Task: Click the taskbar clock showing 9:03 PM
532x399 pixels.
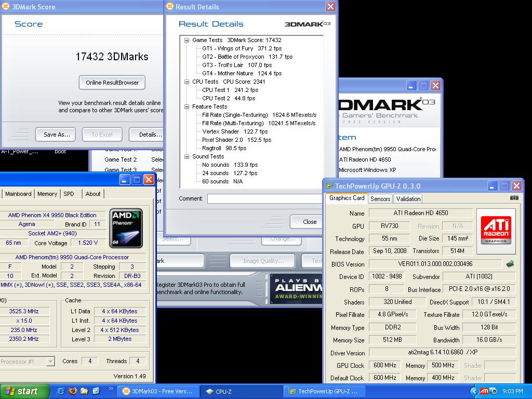Action: 512,392
